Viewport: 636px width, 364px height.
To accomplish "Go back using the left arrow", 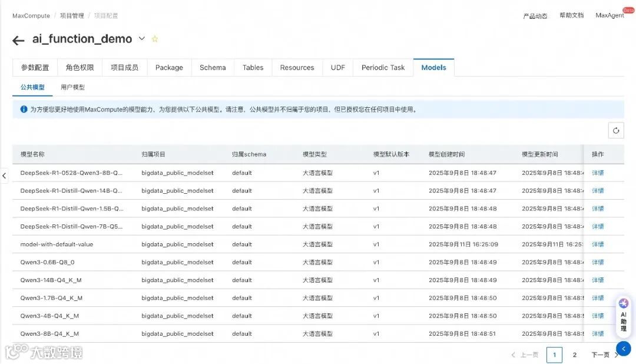I will tap(18, 40).
